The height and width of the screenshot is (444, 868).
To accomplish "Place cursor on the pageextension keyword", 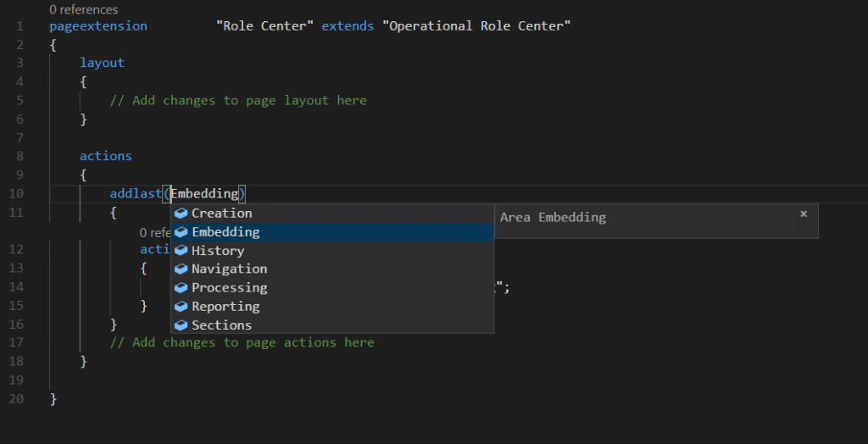I will click(98, 26).
